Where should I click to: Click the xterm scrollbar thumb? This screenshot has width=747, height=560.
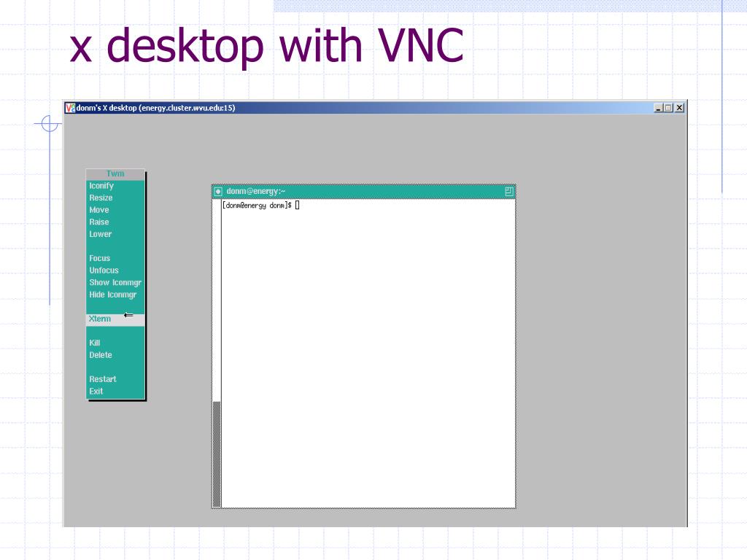pyautogui.click(x=217, y=454)
